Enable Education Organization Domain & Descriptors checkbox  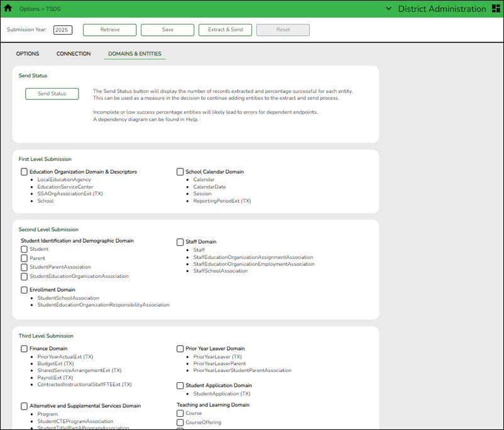click(x=24, y=172)
